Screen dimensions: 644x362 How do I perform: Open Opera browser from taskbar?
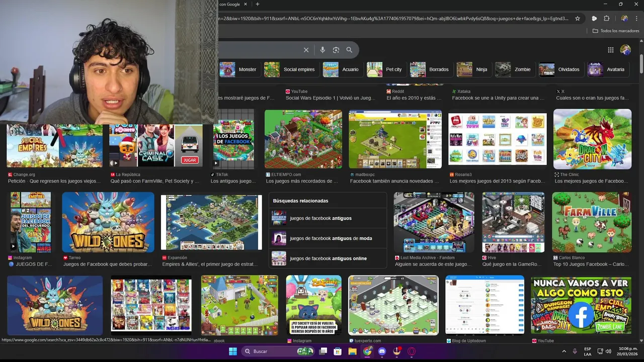pyautogui.click(x=412, y=351)
